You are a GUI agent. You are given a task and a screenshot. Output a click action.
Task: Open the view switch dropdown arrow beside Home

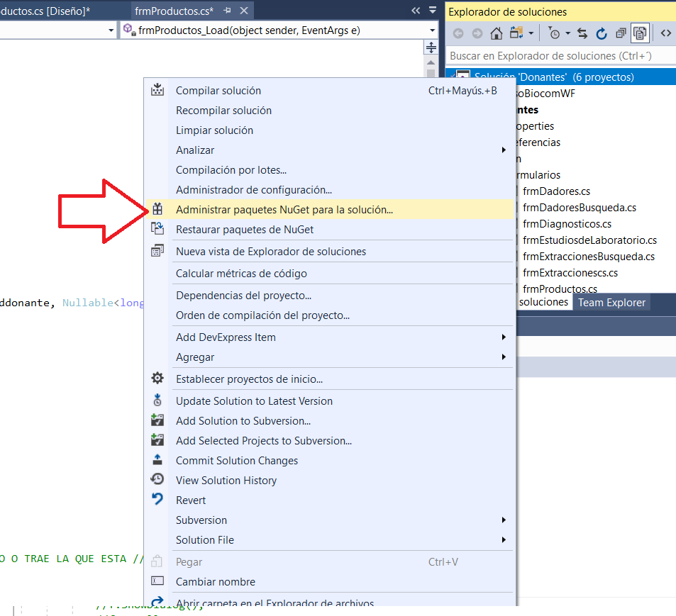coord(531,33)
